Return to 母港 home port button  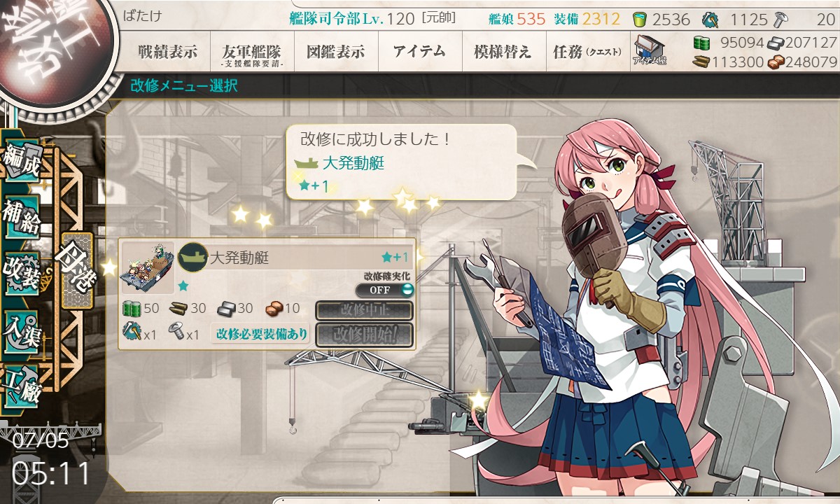tap(76, 269)
